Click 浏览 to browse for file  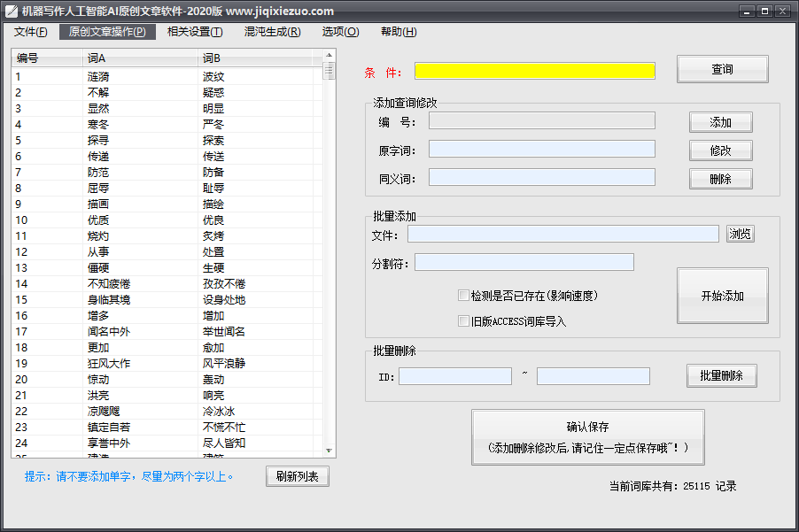740,234
